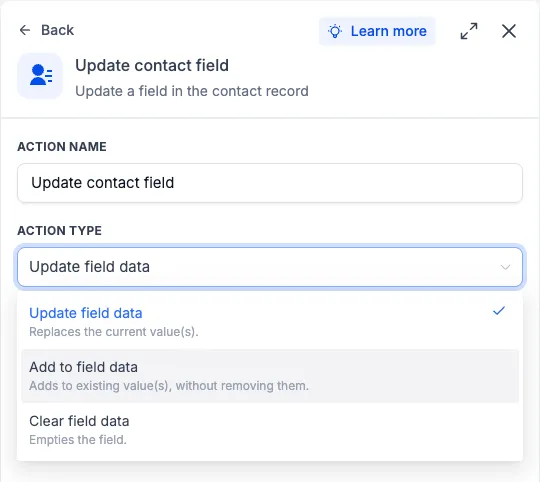Open the Action Type combo box

click(x=270, y=267)
